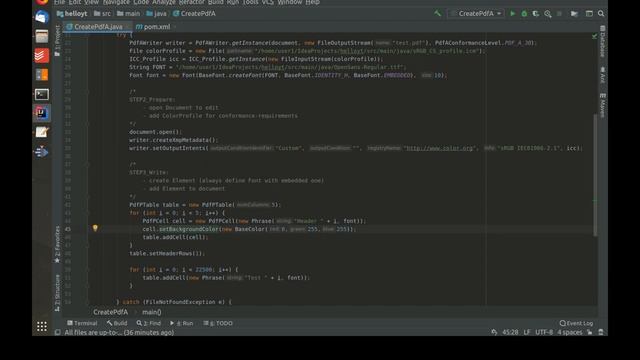Click the setBackgroundColor call in editor
Screen dimensions: 640x360
point(189,229)
